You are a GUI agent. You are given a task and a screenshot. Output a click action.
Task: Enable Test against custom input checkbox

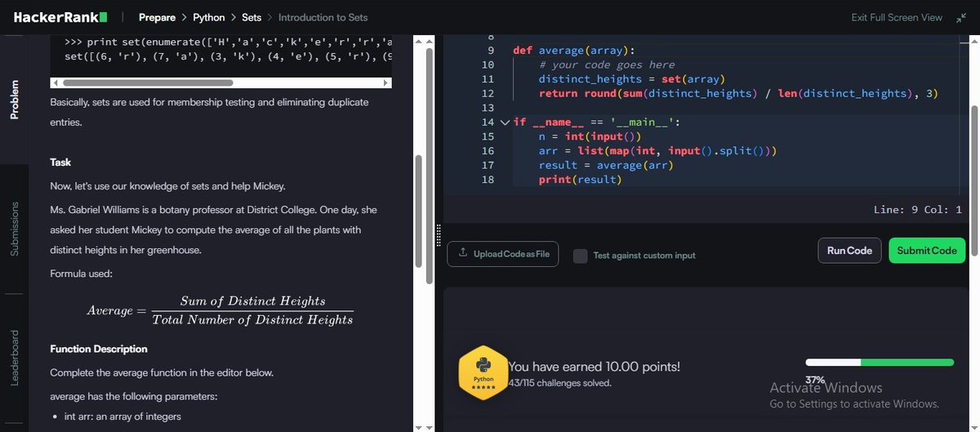tap(581, 256)
